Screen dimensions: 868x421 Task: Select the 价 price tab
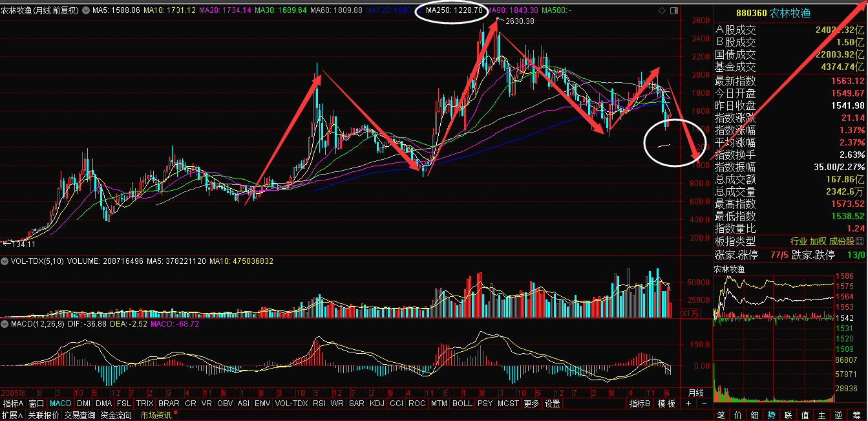pos(738,415)
